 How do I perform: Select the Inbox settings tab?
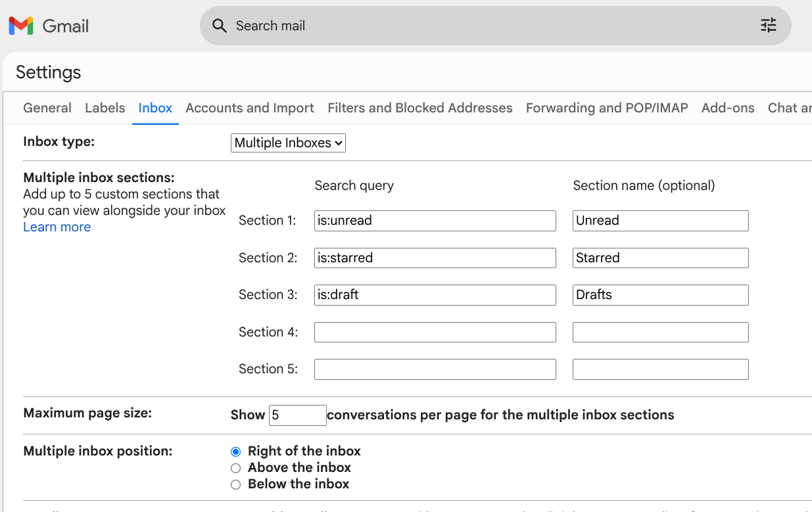pos(155,108)
